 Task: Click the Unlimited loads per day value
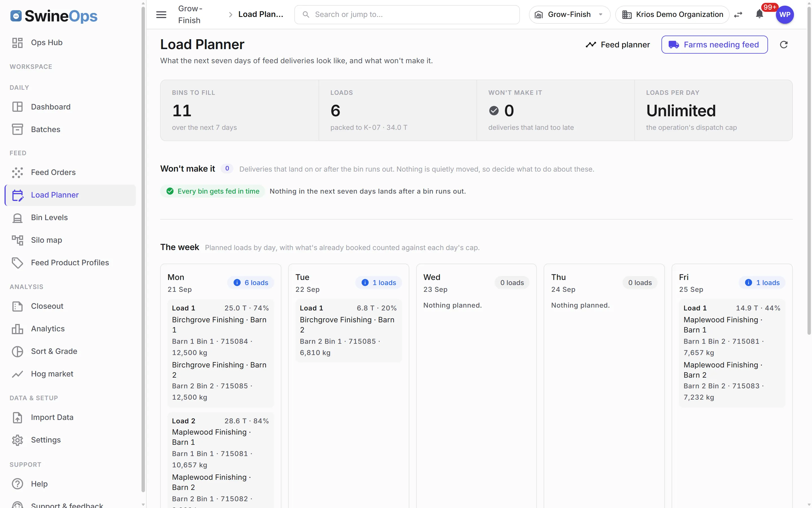(681, 111)
